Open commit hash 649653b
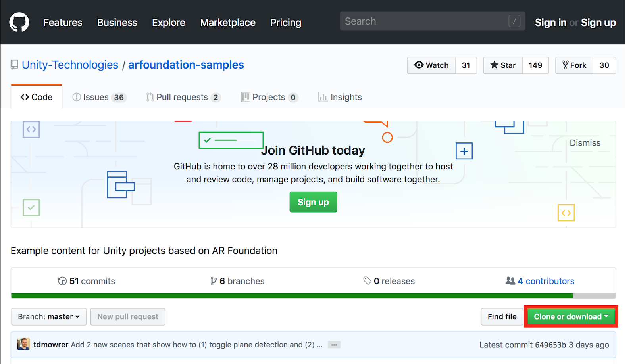The image size is (635, 364). (x=550, y=345)
